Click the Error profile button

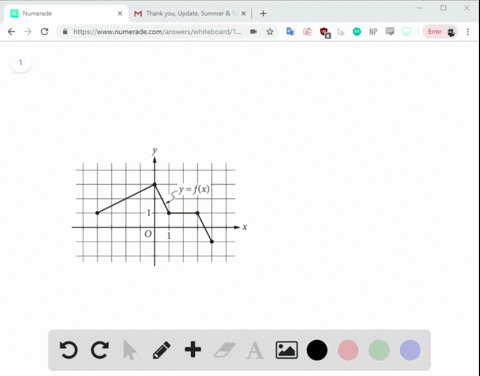click(x=440, y=32)
